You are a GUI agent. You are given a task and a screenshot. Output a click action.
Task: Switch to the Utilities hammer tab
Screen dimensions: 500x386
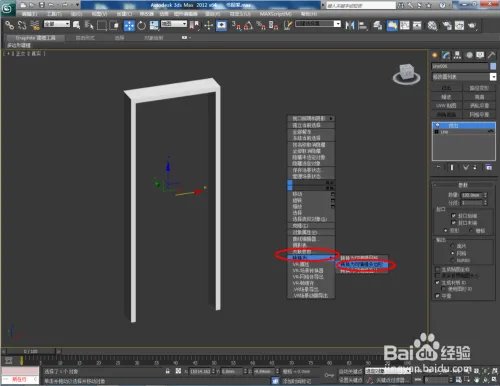pos(492,55)
